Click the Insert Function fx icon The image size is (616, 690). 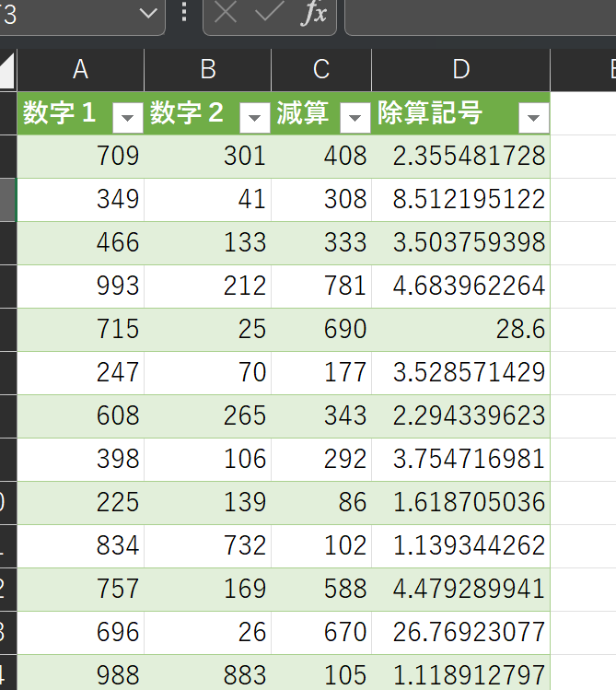[x=314, y=14]
